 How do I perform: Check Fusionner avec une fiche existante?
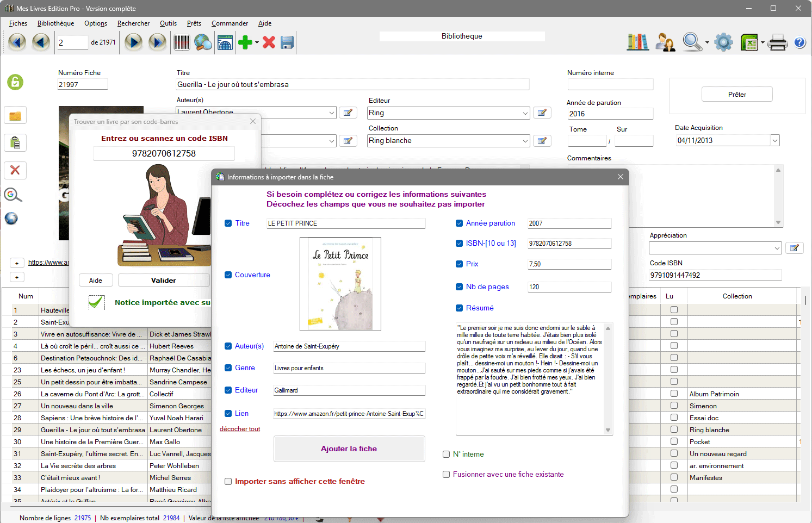pos(447,475)
